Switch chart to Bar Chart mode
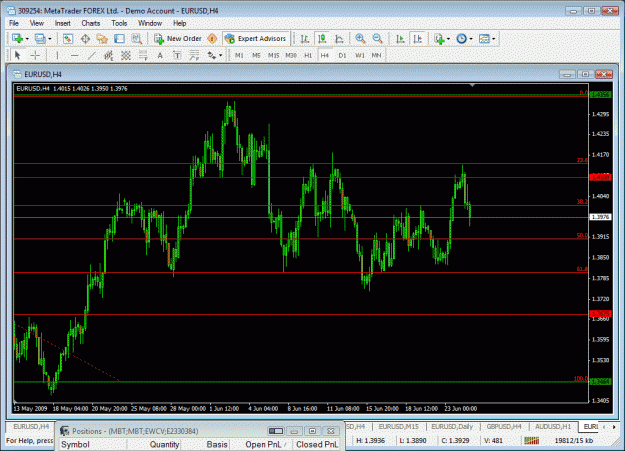 pos(305,39)
